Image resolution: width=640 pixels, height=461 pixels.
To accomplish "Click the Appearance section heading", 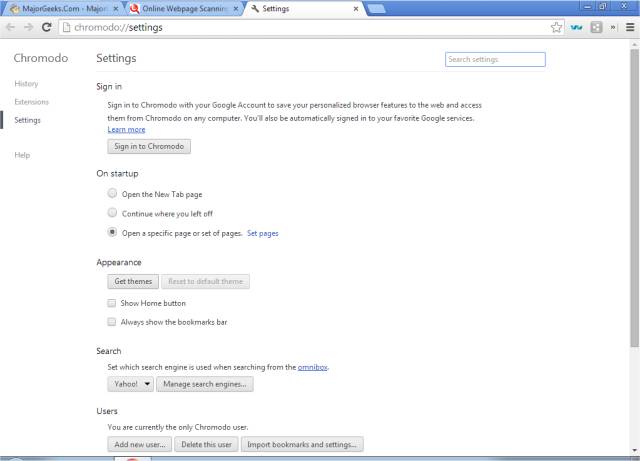I will 119,263.
